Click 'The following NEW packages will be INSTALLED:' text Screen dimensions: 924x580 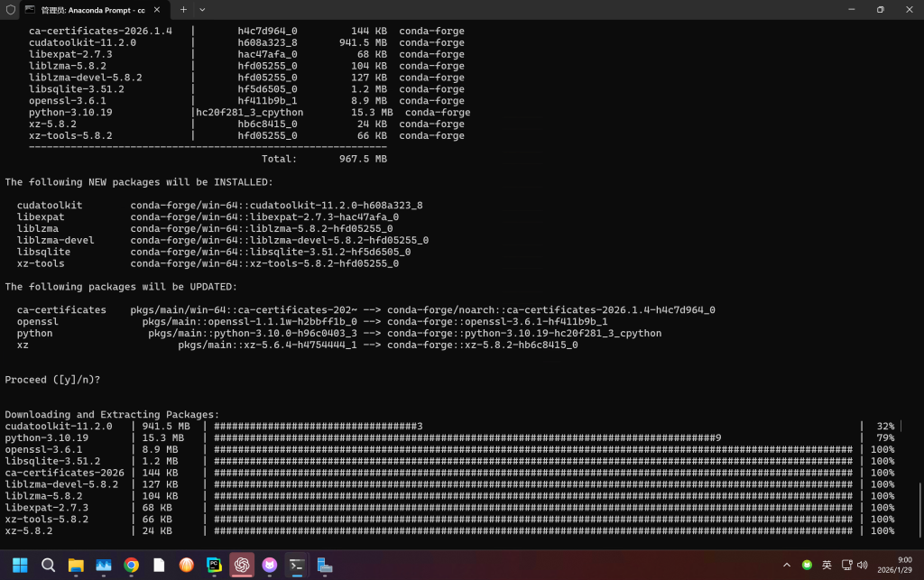(x=139, y=182)
